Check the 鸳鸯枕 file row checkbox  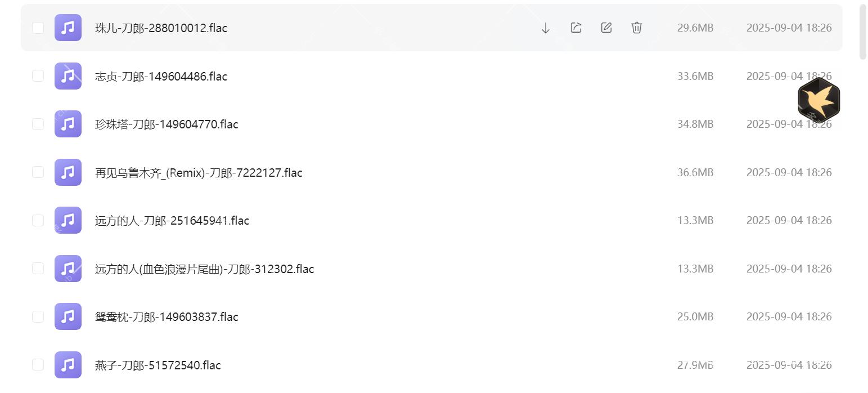(x=38, y=316)
